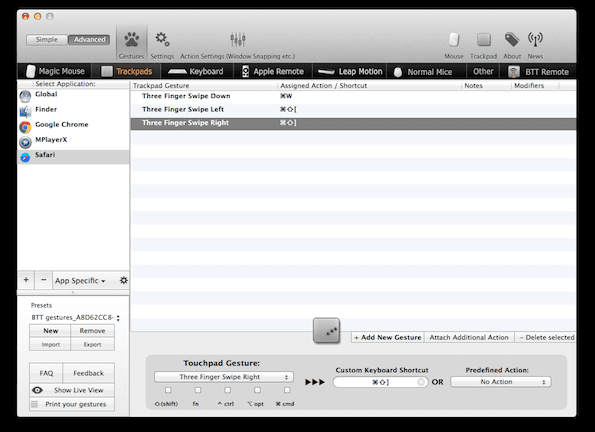Click the Notes column header
595x432 pixels.
486,85
